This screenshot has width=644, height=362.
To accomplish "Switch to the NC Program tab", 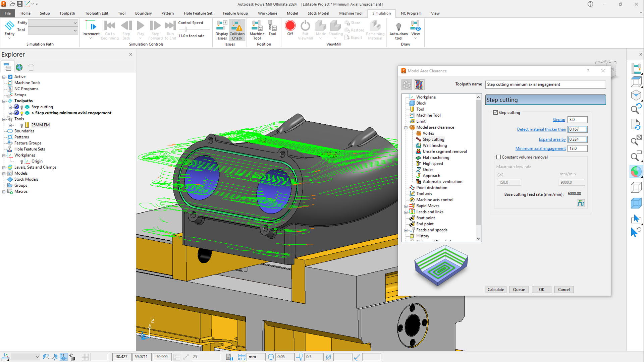I will [x=411, y=13].
